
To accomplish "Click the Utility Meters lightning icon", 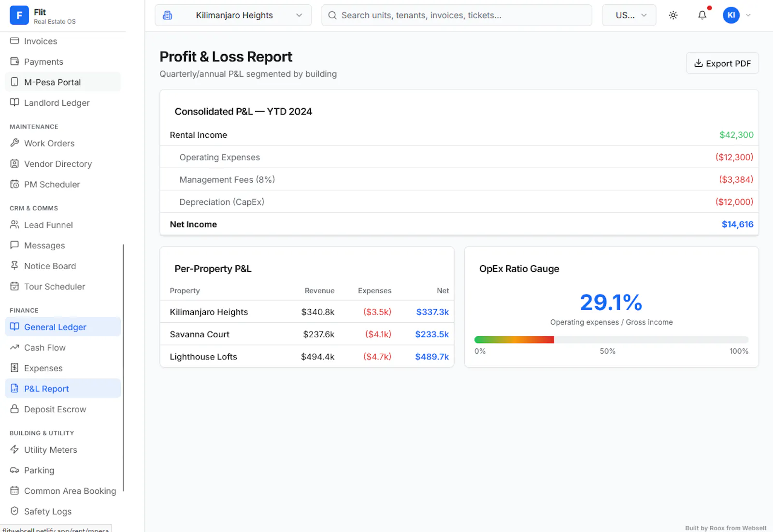I will (x=14, y=449).
